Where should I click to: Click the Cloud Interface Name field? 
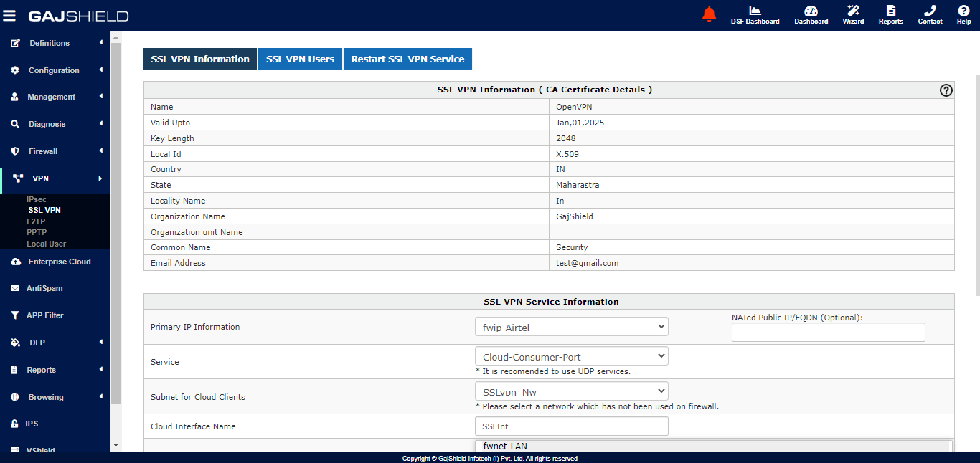[x=571, y=426]
